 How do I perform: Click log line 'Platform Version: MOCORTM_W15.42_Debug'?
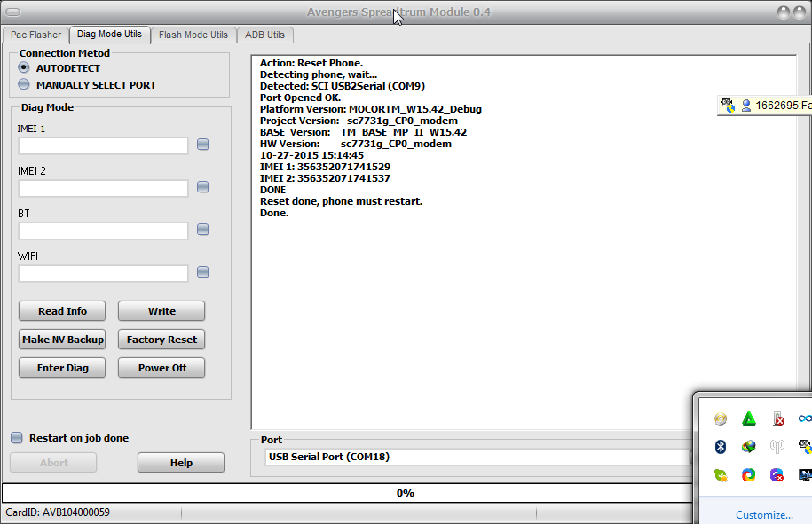coord(371,109)
